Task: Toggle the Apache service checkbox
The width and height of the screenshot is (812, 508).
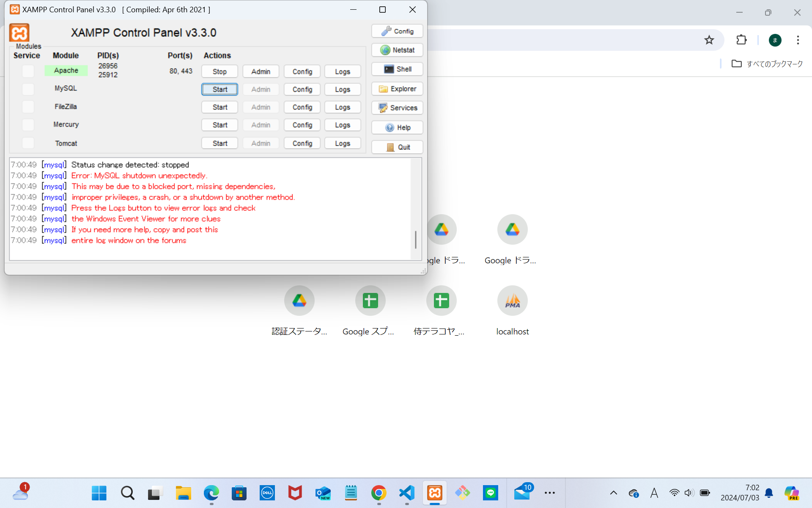Action: click(28, 71)
